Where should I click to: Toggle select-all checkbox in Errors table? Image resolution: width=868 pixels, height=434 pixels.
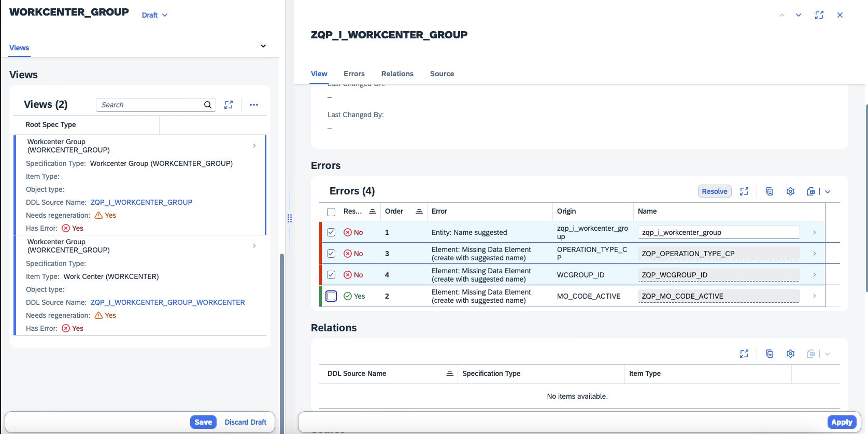(331, 212)
